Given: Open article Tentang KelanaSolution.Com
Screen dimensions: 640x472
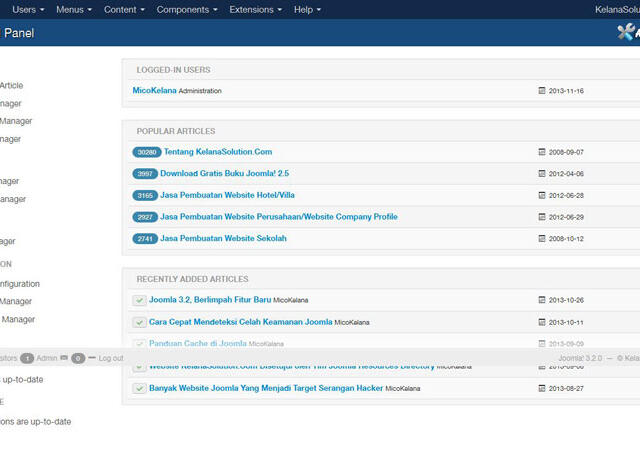Looking at the screenshot, I should [218, 152].
